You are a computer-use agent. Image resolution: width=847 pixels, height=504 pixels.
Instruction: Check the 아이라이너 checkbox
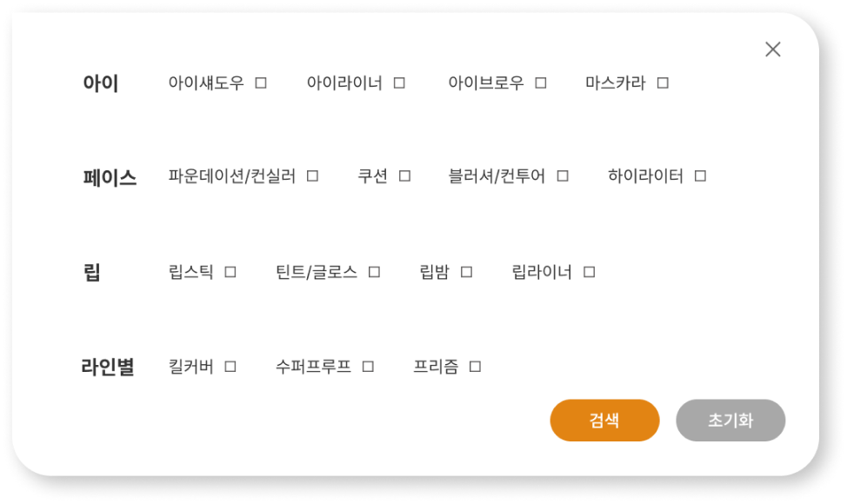click(399, 83)
